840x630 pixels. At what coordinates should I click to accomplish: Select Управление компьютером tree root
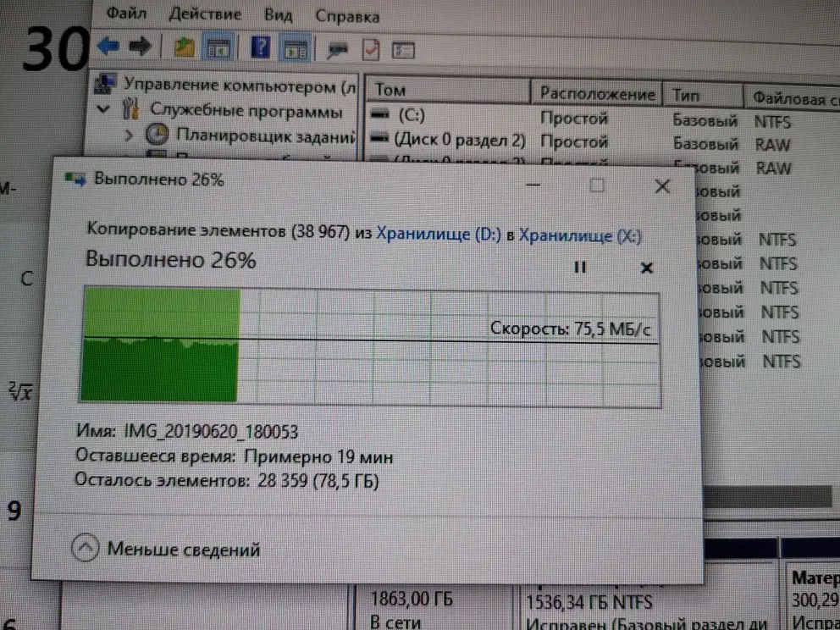(x=239, y=86)
